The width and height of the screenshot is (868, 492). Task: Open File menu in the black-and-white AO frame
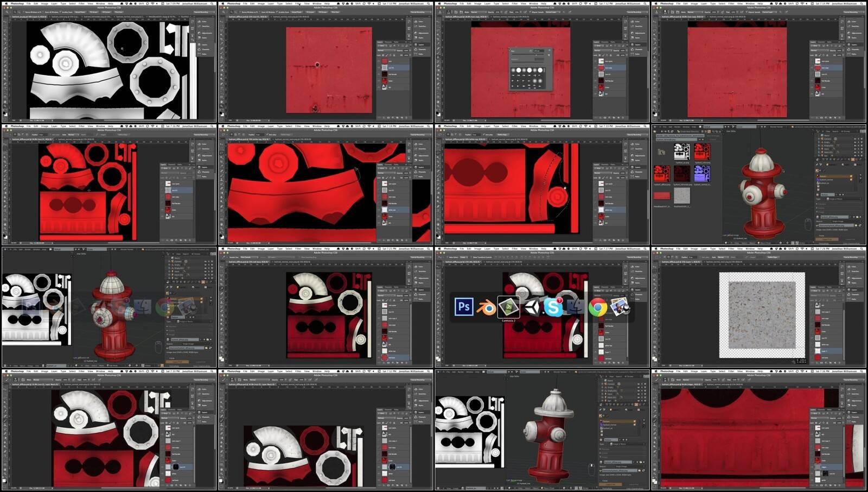tap(29, 3)
